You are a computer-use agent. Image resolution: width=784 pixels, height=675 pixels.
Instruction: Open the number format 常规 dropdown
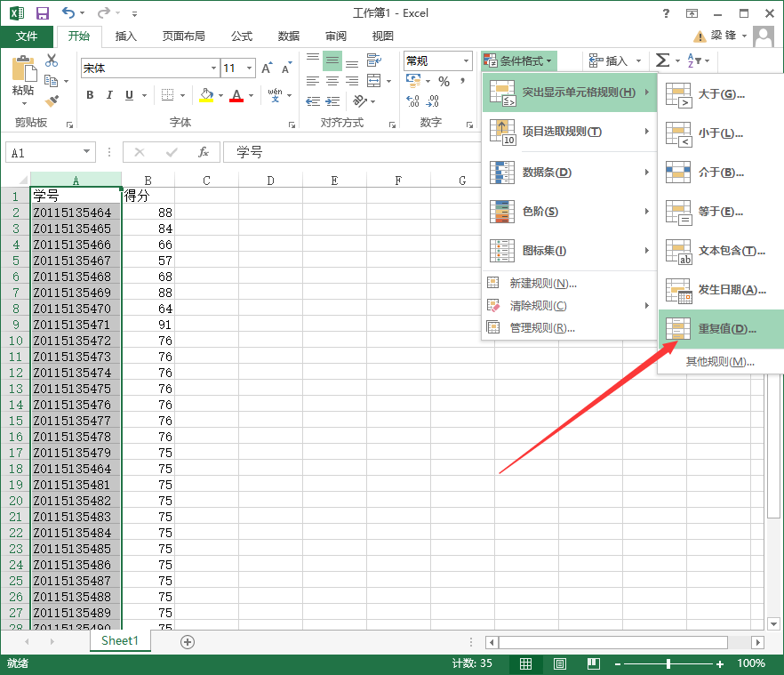[466, 61]
